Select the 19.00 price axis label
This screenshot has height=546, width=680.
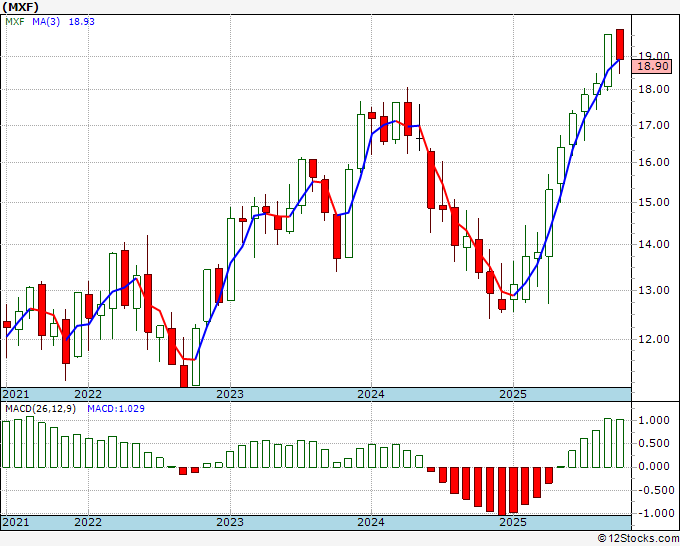pyautogui.click(x=654, y=56)
